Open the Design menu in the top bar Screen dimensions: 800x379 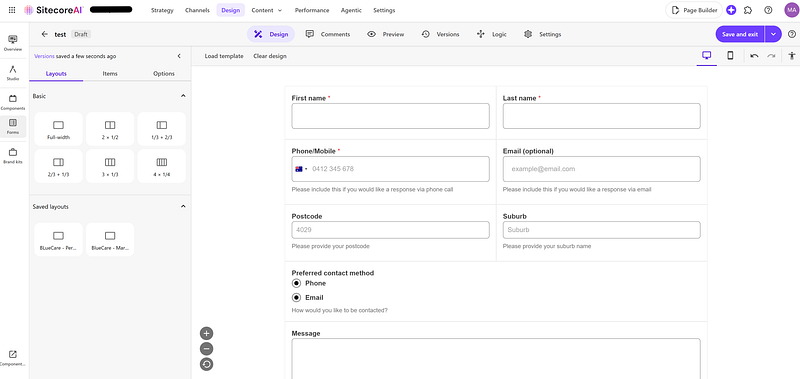[x=231, y=10]
